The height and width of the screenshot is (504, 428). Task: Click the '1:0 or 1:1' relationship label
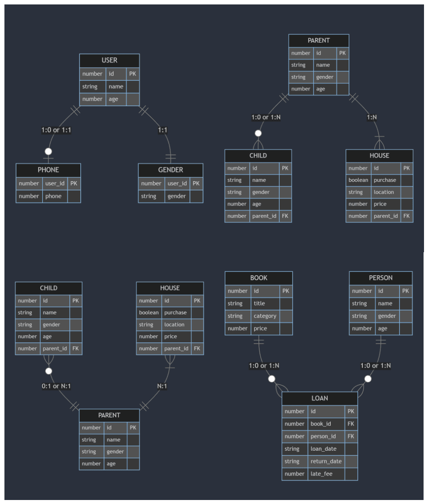coord(56,130)
